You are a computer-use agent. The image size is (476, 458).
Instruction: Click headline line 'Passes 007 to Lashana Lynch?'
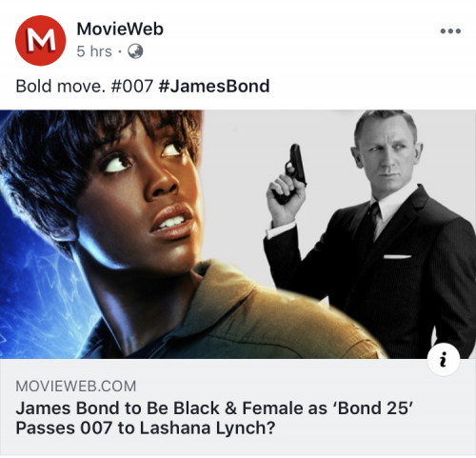pyautogui.click(x=146, y=428)
